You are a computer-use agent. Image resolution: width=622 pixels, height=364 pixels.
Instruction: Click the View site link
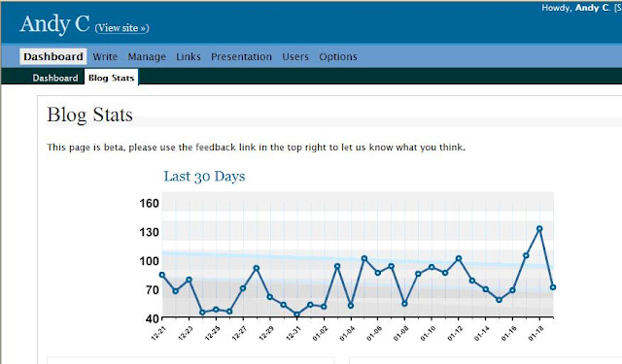coord(121,28)
